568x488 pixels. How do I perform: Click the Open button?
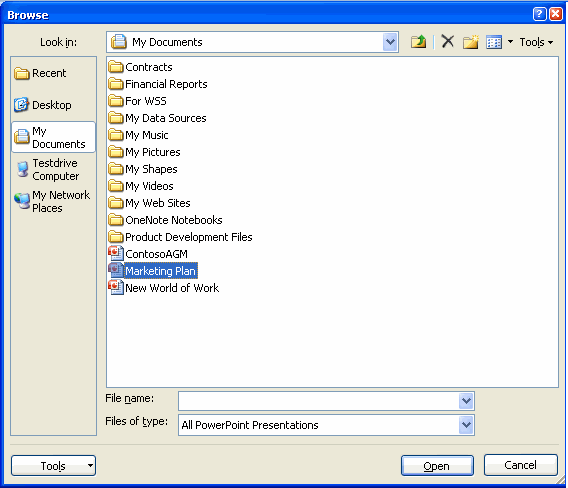[437, 466]
